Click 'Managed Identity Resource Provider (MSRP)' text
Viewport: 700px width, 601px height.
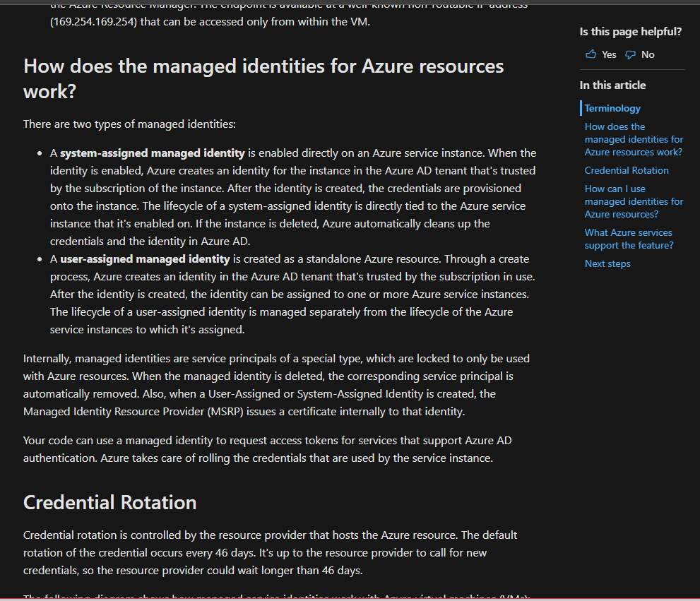(133, 412)
